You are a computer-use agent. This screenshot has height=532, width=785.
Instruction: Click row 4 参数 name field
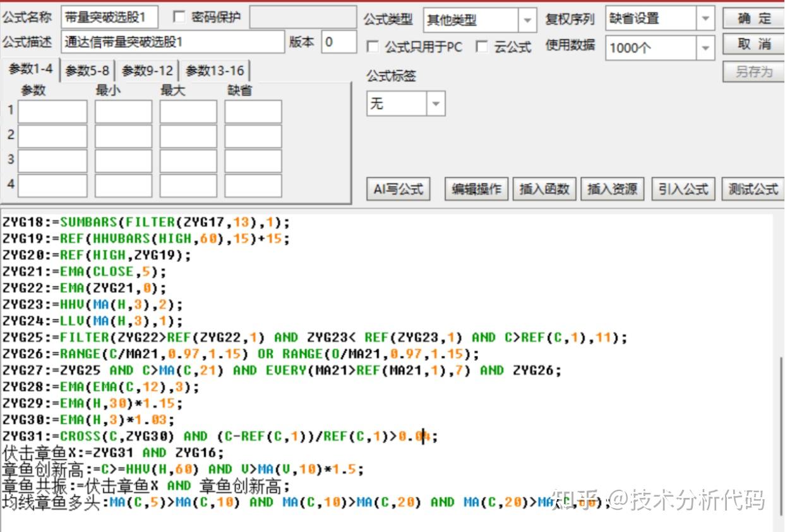click(x=52, y=186)
